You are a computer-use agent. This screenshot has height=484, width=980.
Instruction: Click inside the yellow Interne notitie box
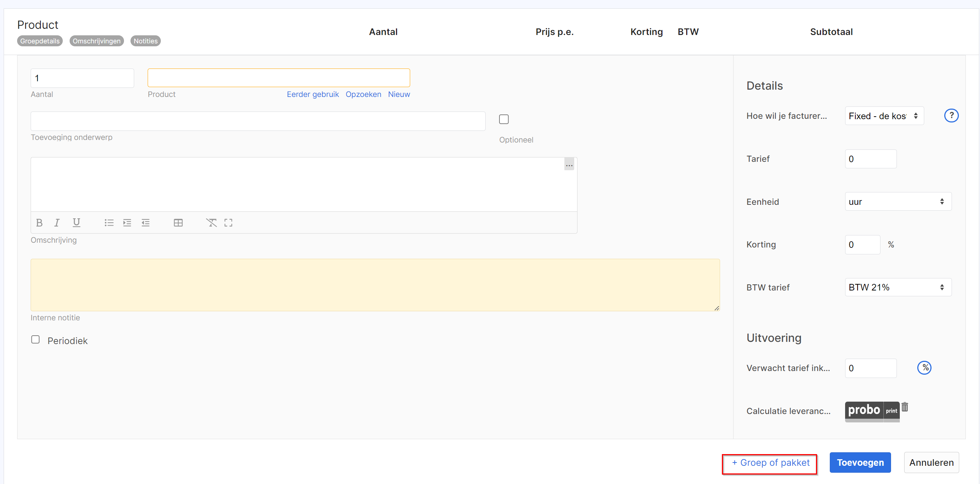375,285
